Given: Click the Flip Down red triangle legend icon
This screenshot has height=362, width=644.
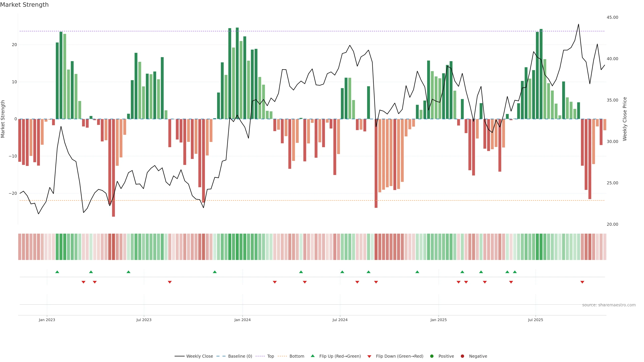Looking at the screenshot, I should pyautogui.click(x=369, y=356).
